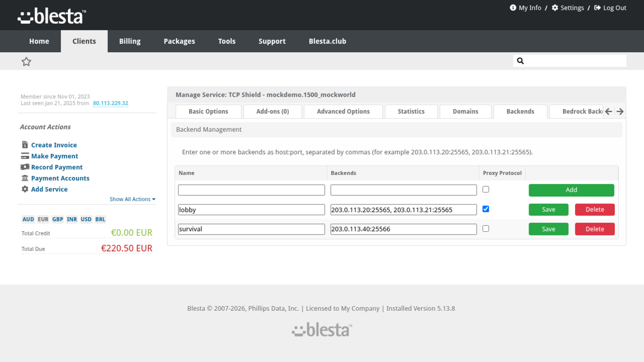Open the Make Payment link
This screenshot has height=362, width=644.
[x=55, y=156]
